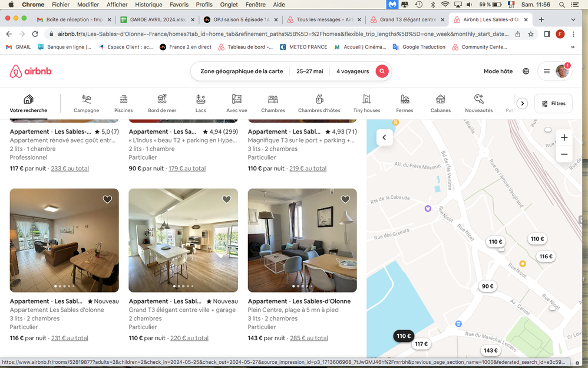This screenshot has height=368, width=588.
Task: Zoom in on the map
Action: (x=564, y=137)
